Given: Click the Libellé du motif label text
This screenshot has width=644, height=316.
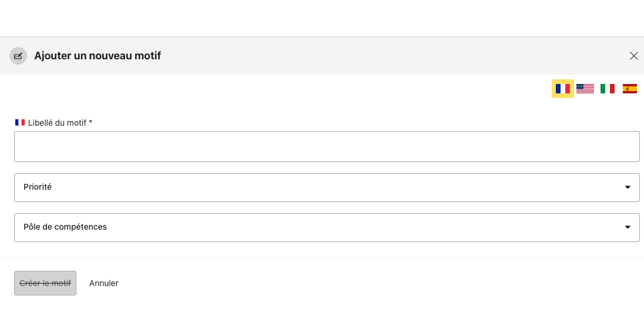Looking at the screenshot, I should click(x=57, y=123).
